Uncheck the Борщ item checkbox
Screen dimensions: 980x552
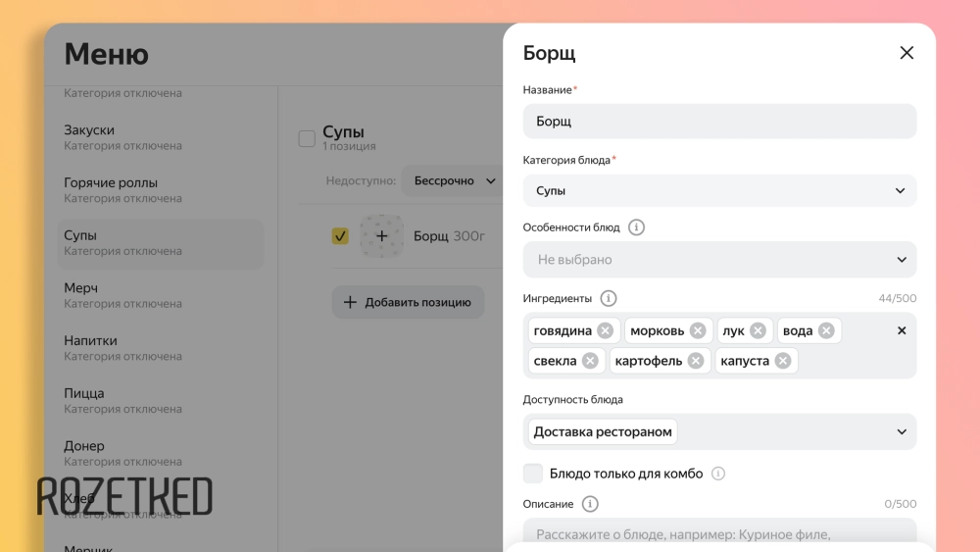340,236
